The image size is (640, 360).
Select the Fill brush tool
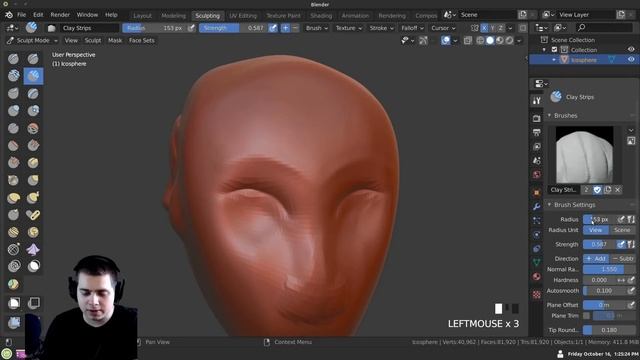click(33, 145)
